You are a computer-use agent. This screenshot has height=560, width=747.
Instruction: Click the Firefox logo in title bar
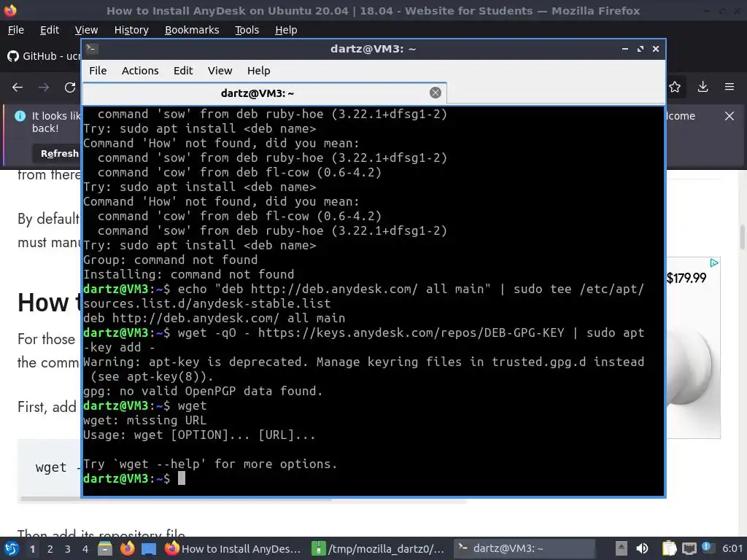point(10,10)
